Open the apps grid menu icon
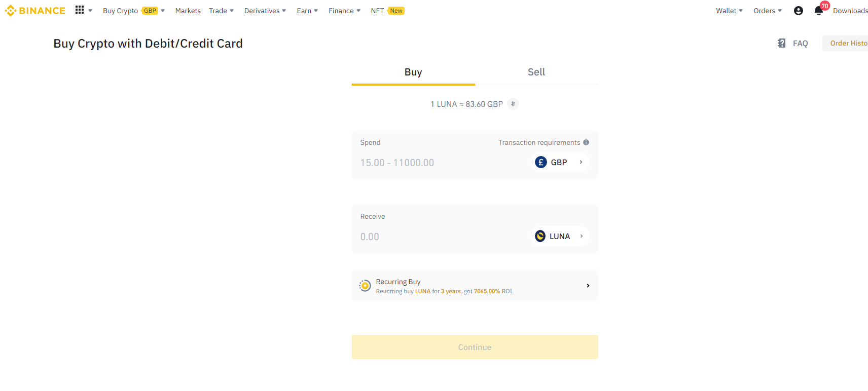Image resolution: width=868 pixels, height=391 pixels. pos(80,10)
